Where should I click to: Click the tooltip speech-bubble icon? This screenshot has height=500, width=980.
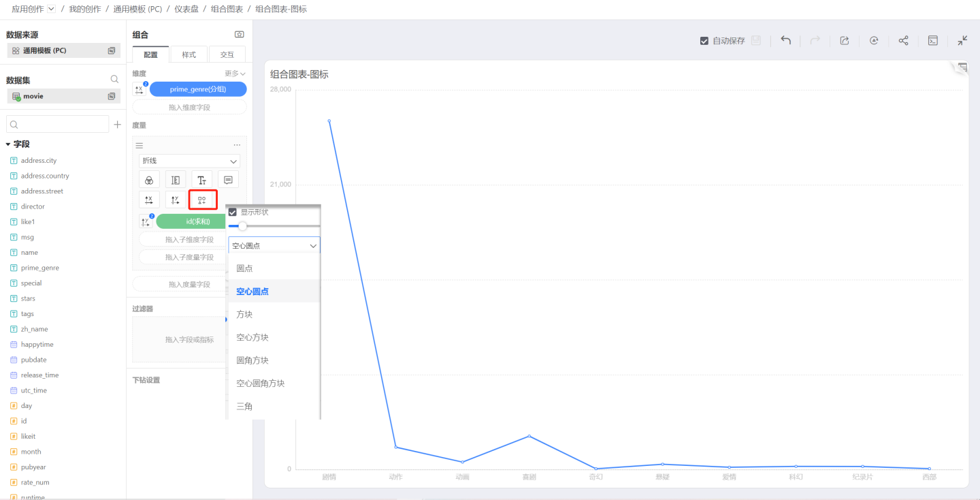[228, 180]
